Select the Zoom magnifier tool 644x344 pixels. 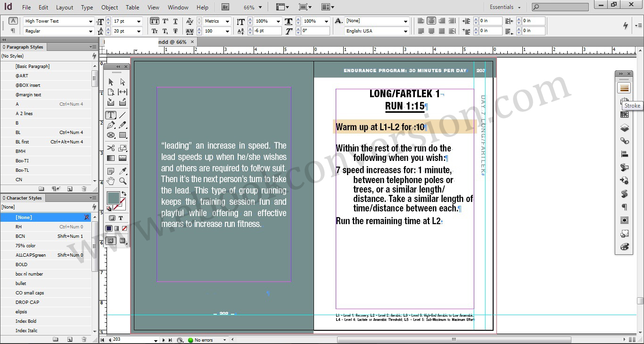(x=123, y=181)
